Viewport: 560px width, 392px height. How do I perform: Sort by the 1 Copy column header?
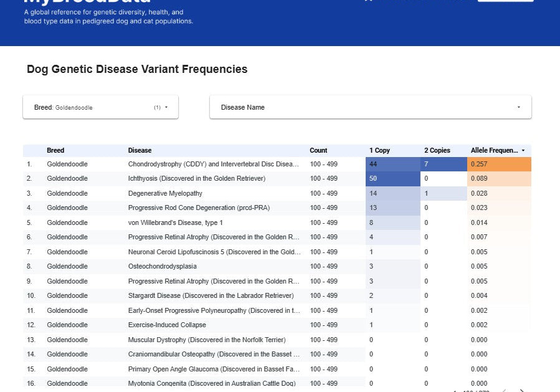(x=379, y=150)
